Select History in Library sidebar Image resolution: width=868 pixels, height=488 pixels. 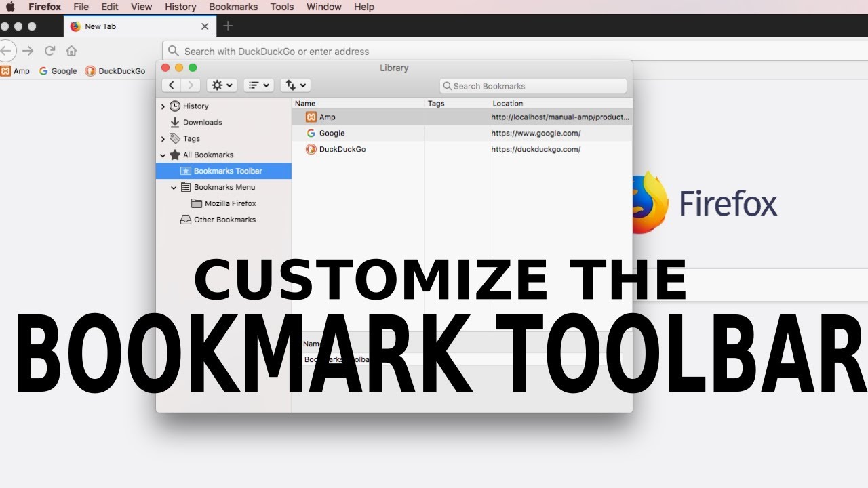195,106
